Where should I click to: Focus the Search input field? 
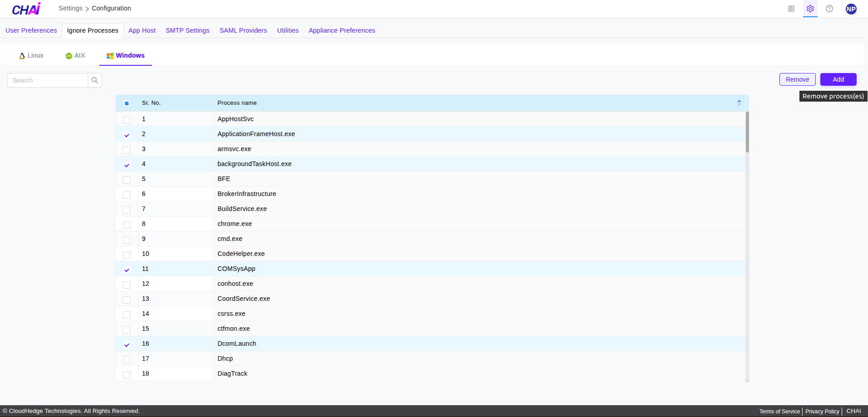pyautogui.click(x=48, y=80)
